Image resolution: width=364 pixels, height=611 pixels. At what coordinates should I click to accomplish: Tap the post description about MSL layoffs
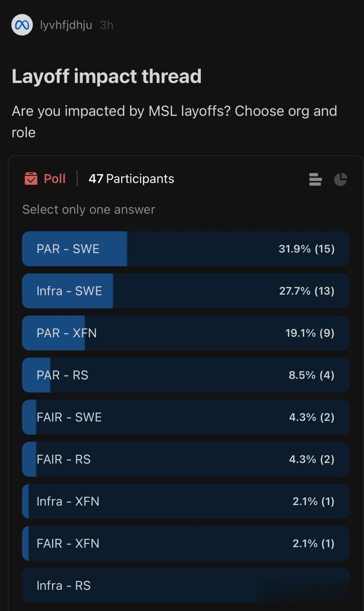click(x=174, y=121)
